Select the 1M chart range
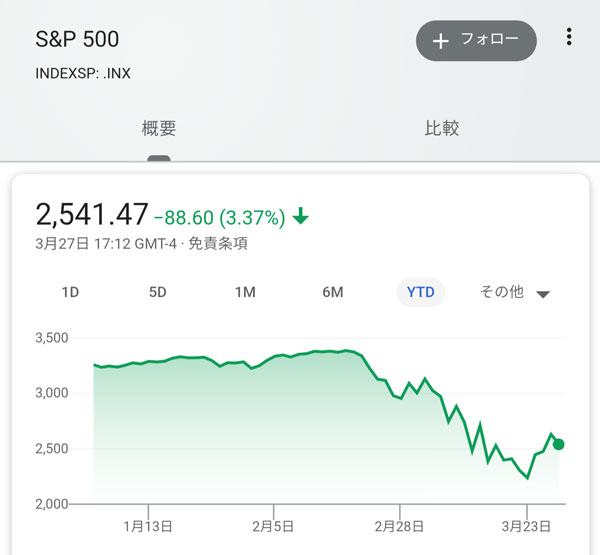Image resolution: width=600 pixels, height=555 pixels. (x=245, y=292)
